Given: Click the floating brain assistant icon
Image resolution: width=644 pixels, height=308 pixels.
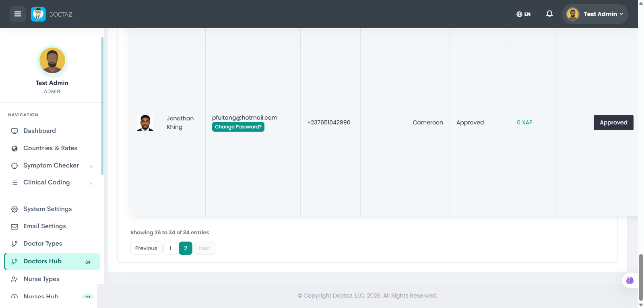Looking at the screenshot, I should 630,281.
